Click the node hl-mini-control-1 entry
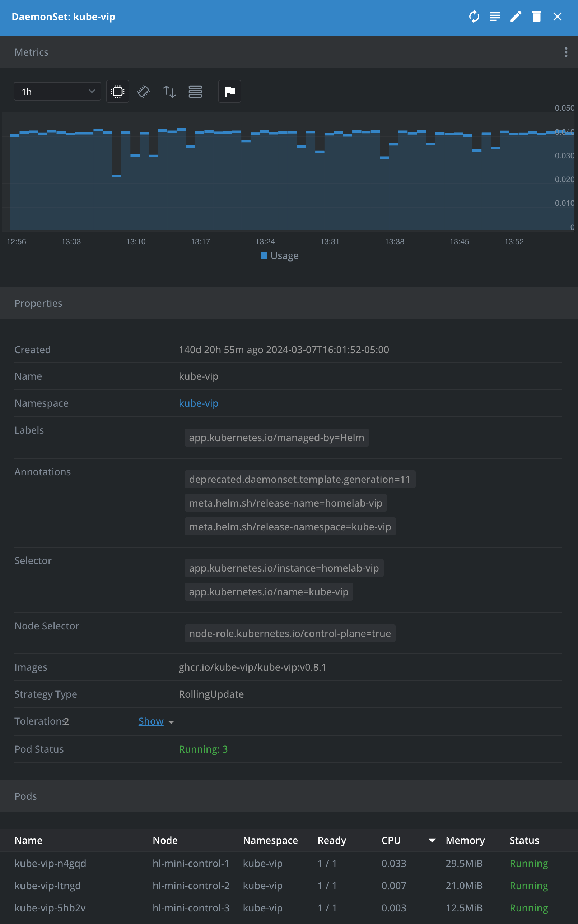The image size is (578, 924). [191, 863]
